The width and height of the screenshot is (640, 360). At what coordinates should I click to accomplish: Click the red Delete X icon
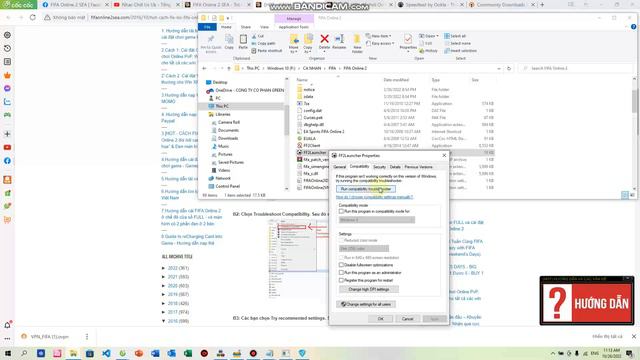324,39
